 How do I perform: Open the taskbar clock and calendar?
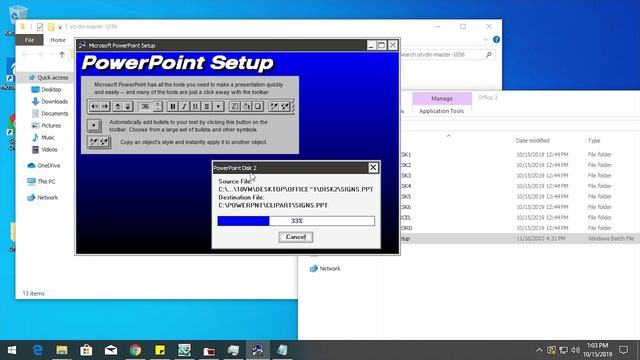tap(598, 350)
